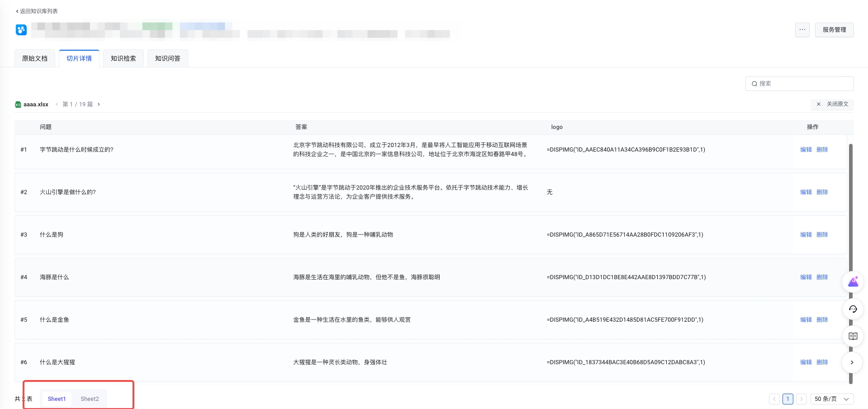Click the blue knowledge base logo icon
868x409 pixels.
pos(21,30)
